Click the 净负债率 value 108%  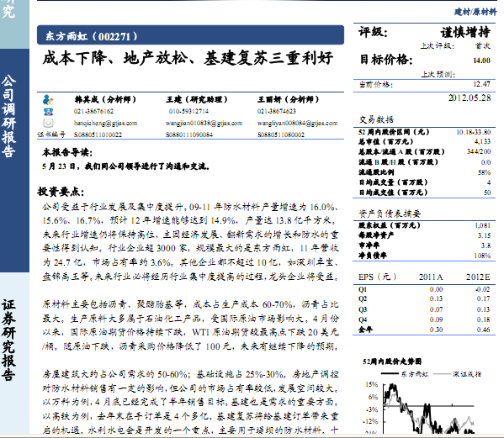(482, 256)
